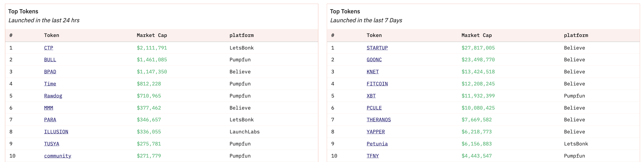Click Market Cap header in 7 Days table
The width and height of the screenshot is (644, 162).
pyautogui.click(x=476, y=35)
